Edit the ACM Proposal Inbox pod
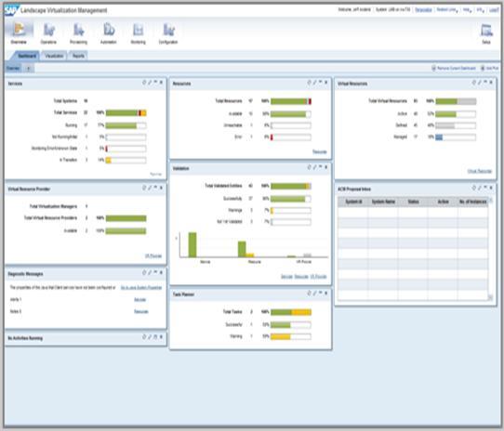 click(480, 188)
